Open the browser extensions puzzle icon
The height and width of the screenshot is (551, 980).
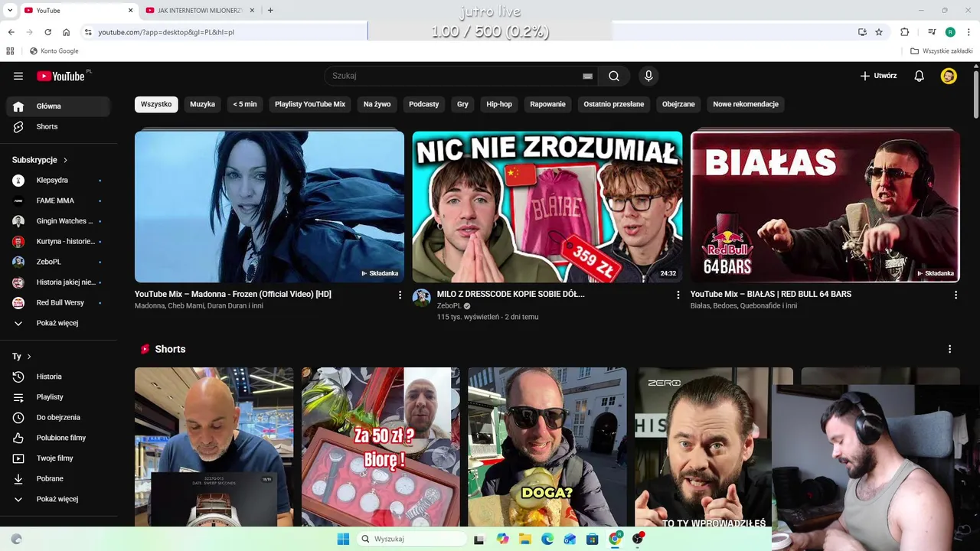coord(905,32)
